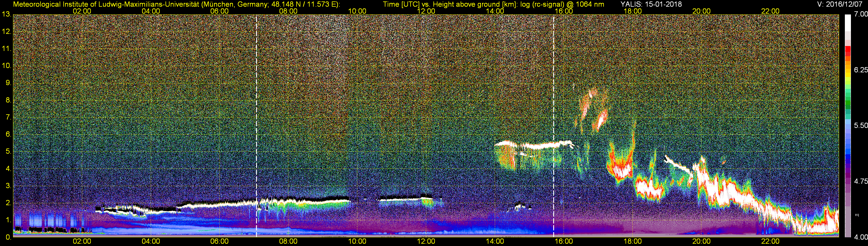Click the height axis label '3.'
The image size is (868, 246).
tap(8, 186)
